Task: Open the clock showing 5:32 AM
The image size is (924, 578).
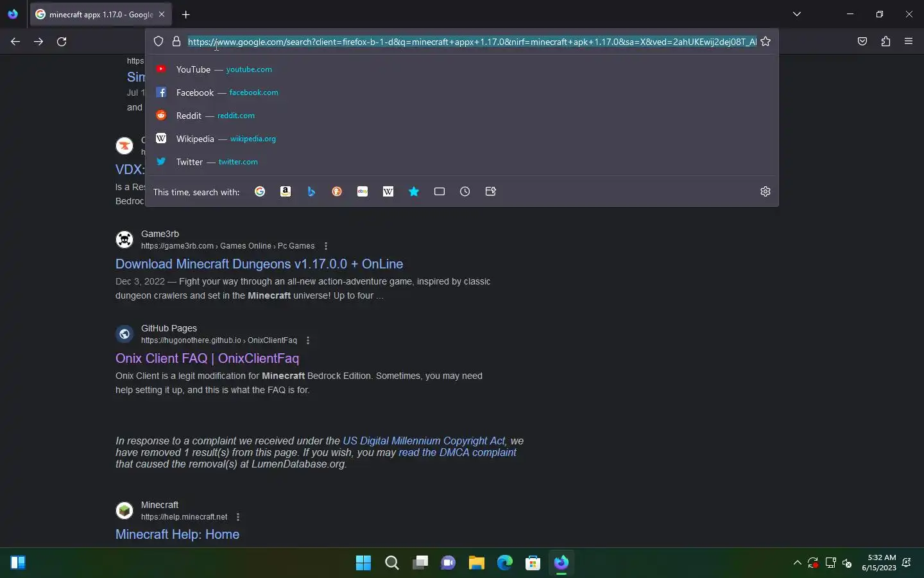Action: pyautogui.click(x=879, y=563)
